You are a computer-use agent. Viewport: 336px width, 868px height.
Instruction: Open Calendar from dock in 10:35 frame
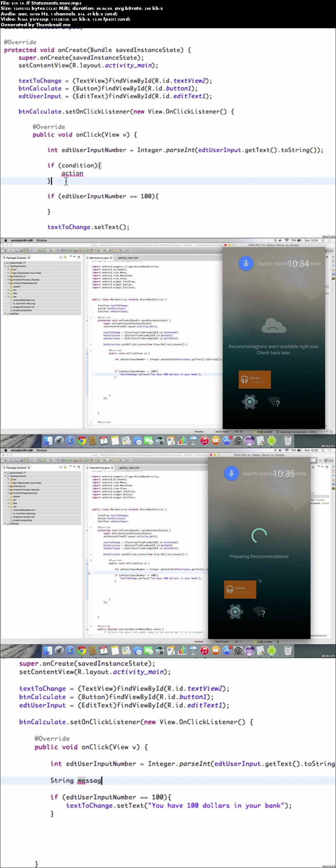coord(104,650)
